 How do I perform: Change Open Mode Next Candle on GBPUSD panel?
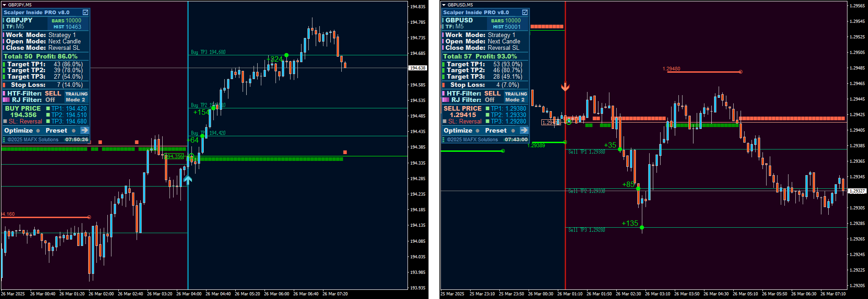point(504,41)
